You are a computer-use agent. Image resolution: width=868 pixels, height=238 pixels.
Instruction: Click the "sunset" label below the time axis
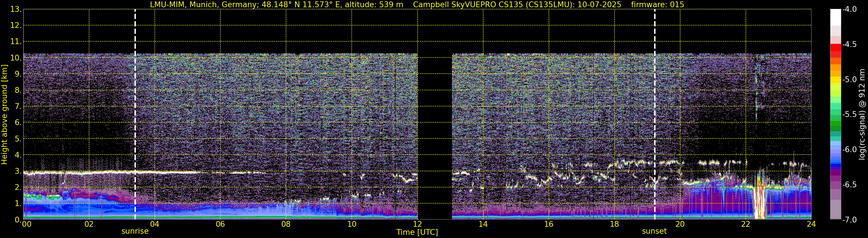pos(654,231)
